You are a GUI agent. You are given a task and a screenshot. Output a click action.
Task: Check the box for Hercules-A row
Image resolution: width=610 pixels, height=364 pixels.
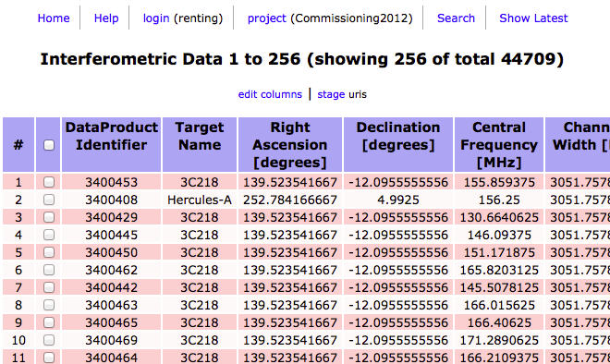tap(49, 200)
